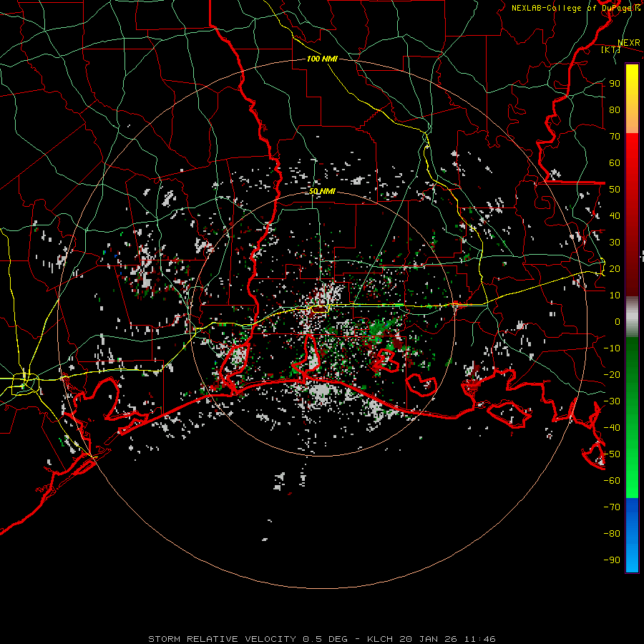
Task: Click the 11:46 timestamp
Action: tap(479, 639)
